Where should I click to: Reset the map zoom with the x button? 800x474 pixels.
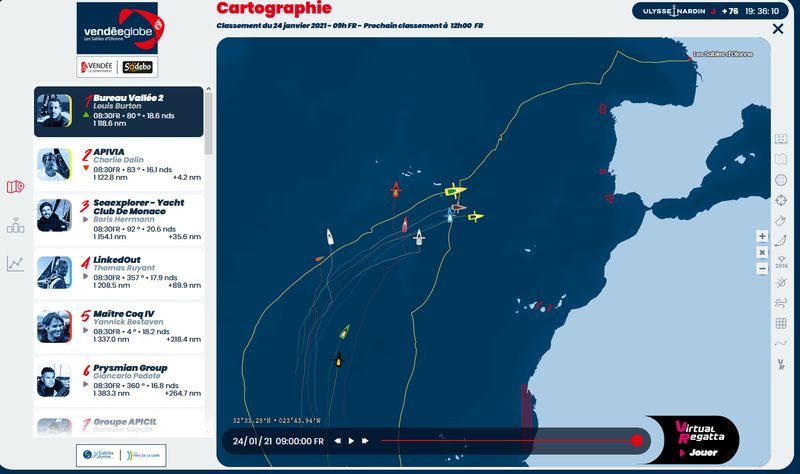[762, 252]
